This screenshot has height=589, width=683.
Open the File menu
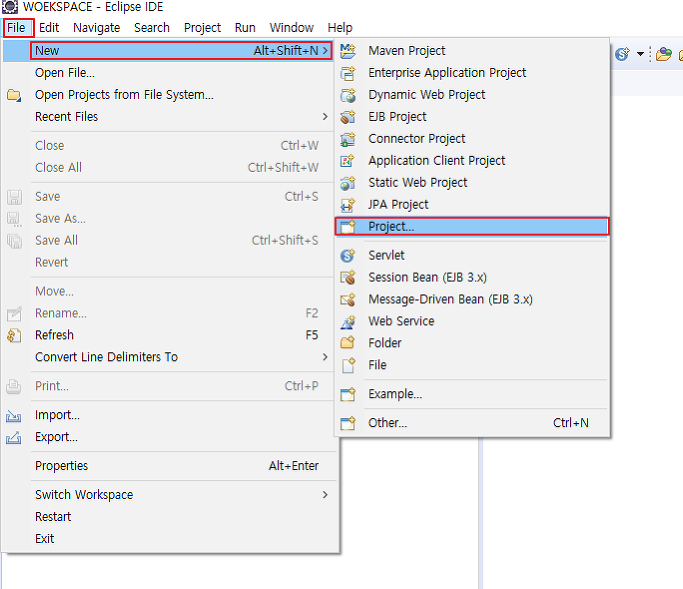point(17,28)
